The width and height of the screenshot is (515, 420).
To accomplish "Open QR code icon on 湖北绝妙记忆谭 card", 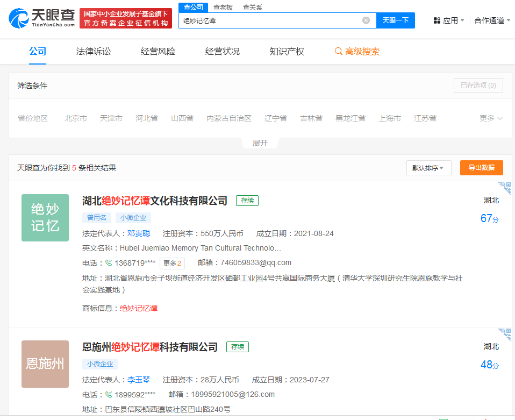I will point(505,188).
